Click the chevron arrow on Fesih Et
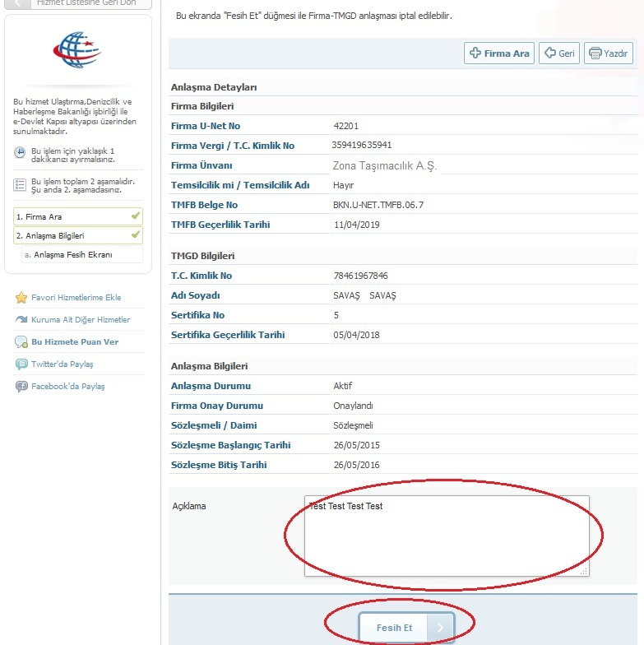Viewport: 644px width, 645px height. (x=441, y=629)
